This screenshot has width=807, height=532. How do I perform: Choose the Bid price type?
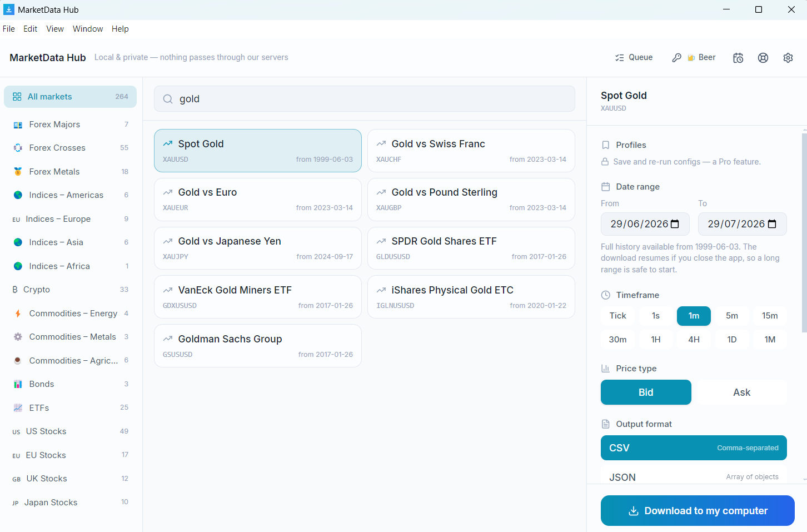click(646, 392)
